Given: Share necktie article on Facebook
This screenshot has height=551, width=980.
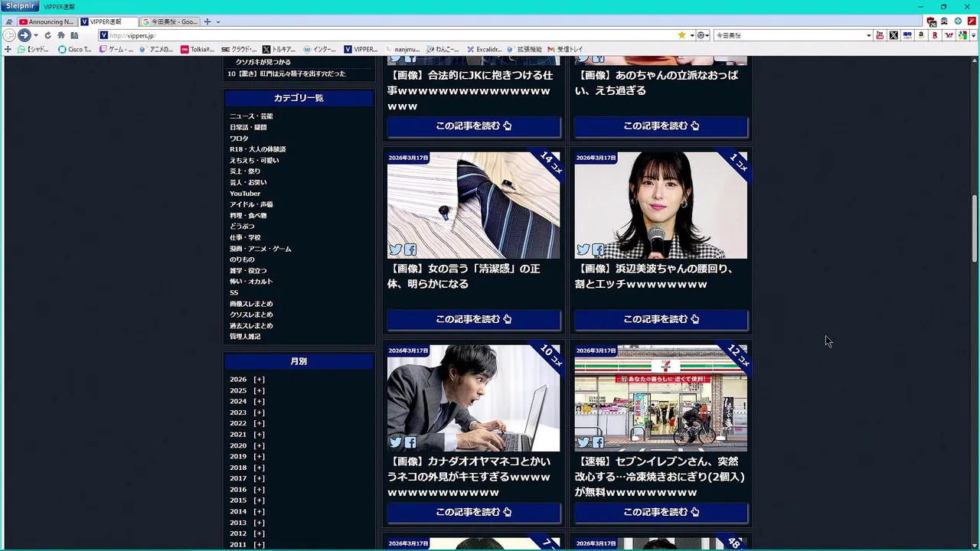Looking at the screenshot, I should tap(410, 249).
